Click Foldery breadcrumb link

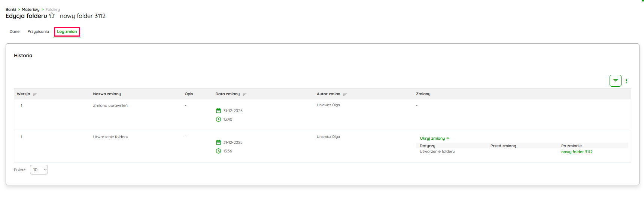pyautogui.click(x=52, y=9)
